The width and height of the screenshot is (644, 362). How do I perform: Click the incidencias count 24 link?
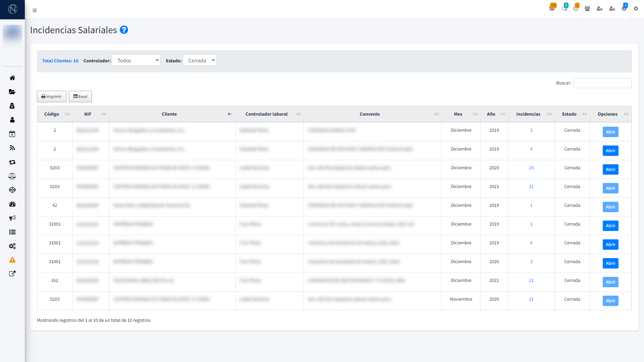coord(531,168)
